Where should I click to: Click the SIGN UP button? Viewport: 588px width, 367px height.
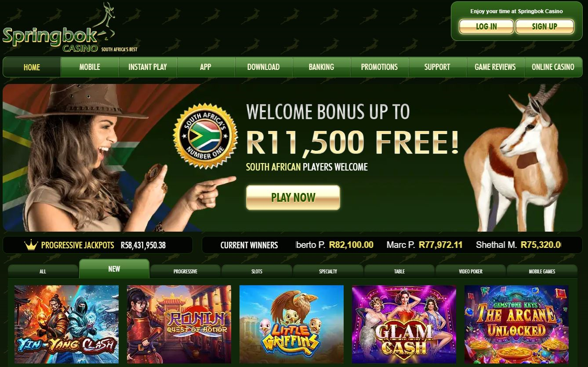[x=544, y=26]
